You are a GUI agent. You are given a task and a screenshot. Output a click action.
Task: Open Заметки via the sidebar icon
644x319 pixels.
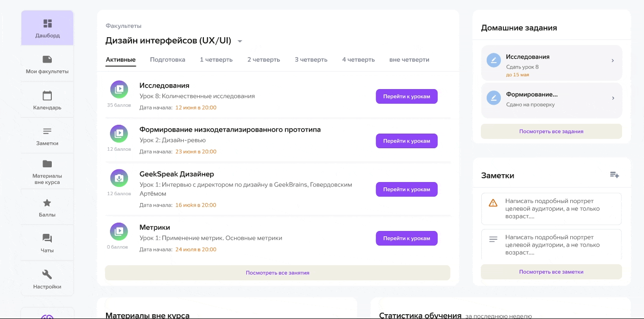(x=47, y=135)
